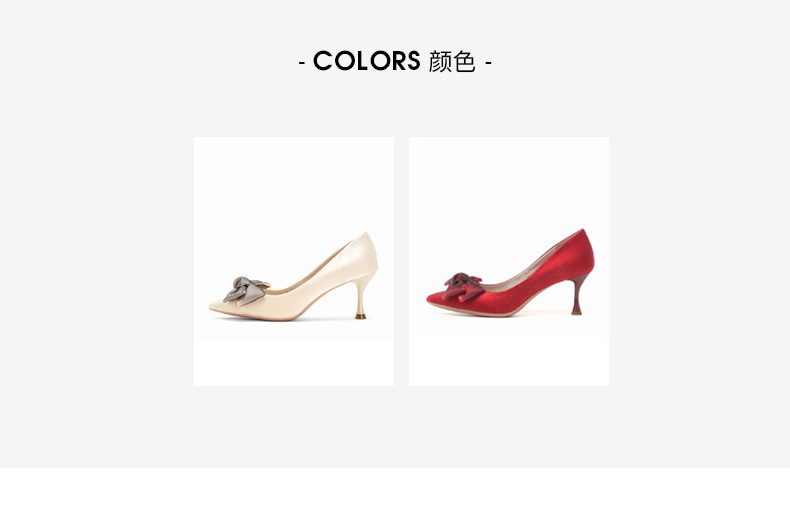Click the gray satin bow on beige shoe
Screen dimensions: 790x511
coord(245,291)
